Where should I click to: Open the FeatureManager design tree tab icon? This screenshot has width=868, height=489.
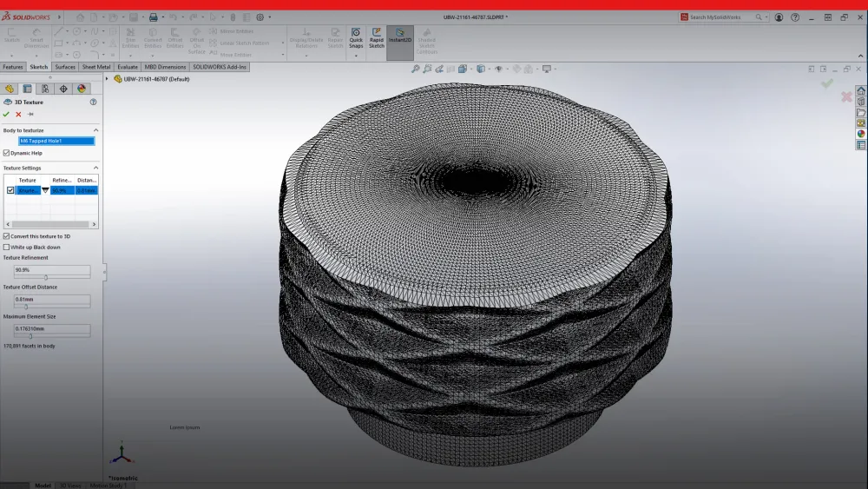pyautogui.click(x=10, y=89)
